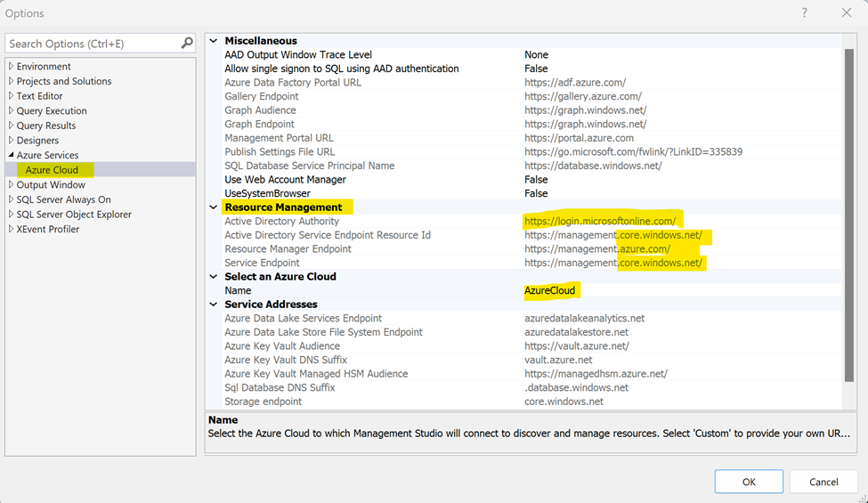
Task: Select Text Editor tree item
Action: [39, 96]
